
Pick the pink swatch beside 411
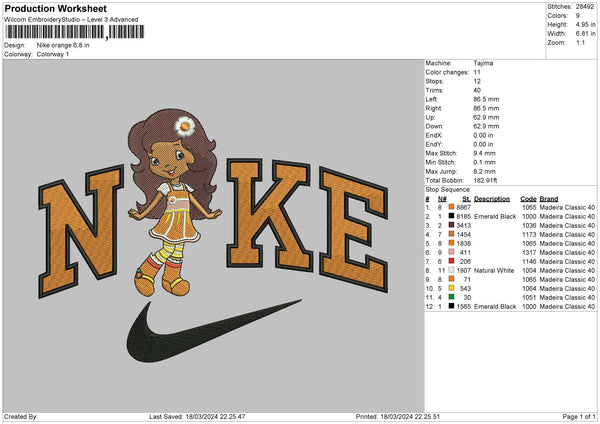(x=452, y=252)
